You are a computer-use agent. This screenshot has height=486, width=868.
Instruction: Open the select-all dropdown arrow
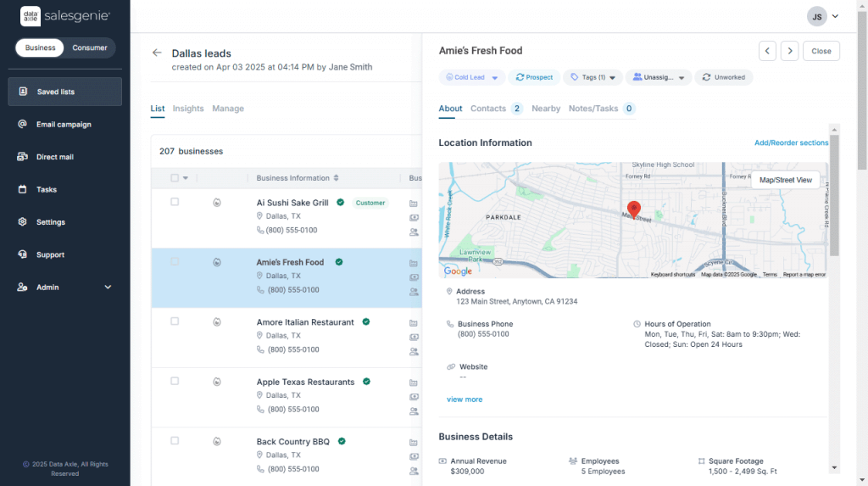(186, 178)
